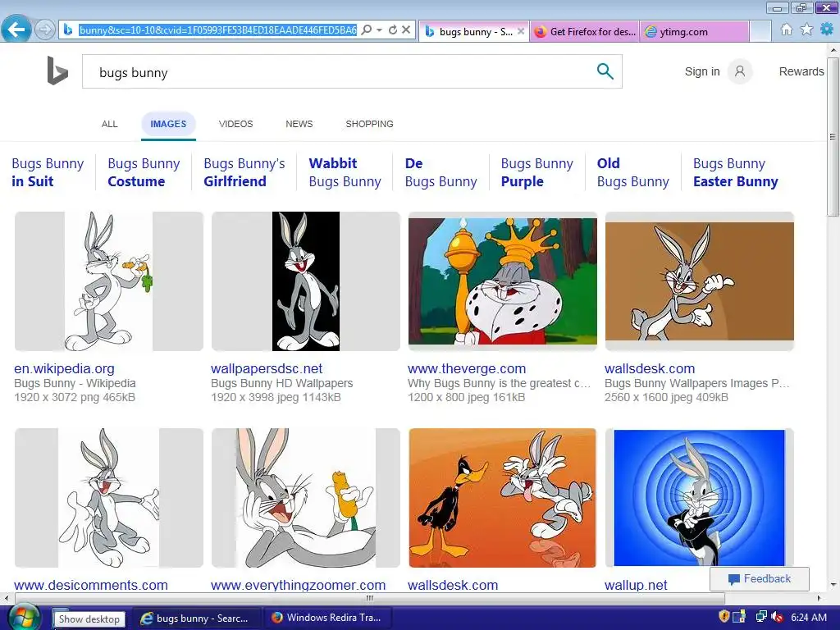Select 'Bugs Bunny Purple' suggestion
840x630 pixels.
tap(536, 172)
